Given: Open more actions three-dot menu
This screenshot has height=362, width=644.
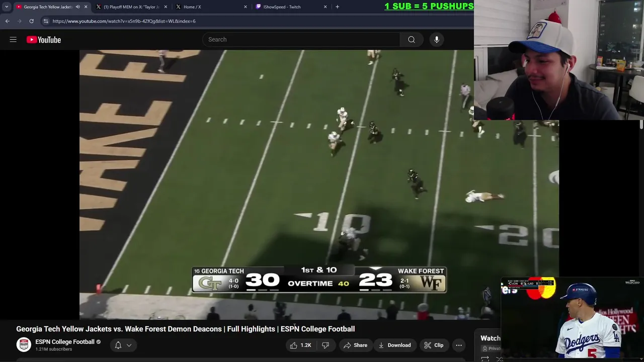Looking at the screenshot, I should click(x=459, y=345).
